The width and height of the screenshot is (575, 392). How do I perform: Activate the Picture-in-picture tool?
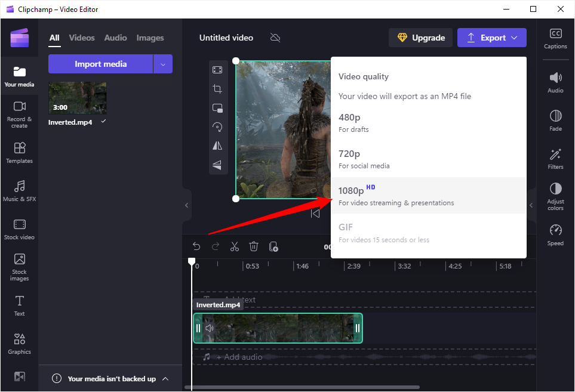[217, 107]
